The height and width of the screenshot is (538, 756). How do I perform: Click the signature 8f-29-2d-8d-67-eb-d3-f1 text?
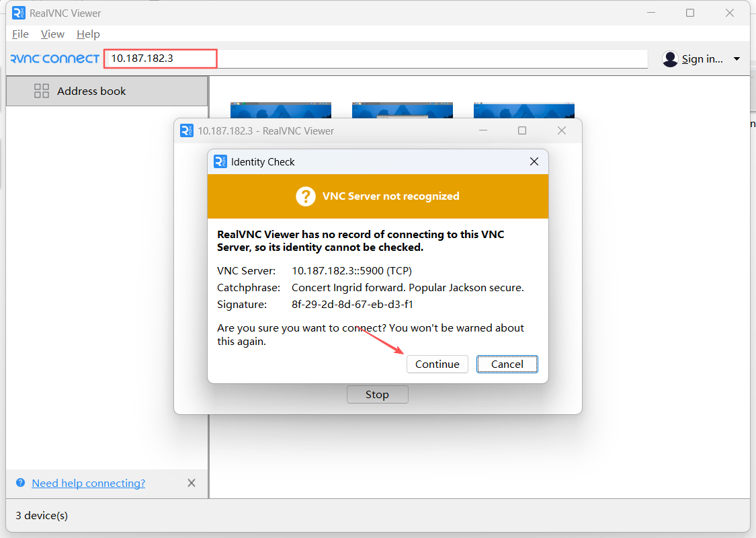(x=352, y=305)
